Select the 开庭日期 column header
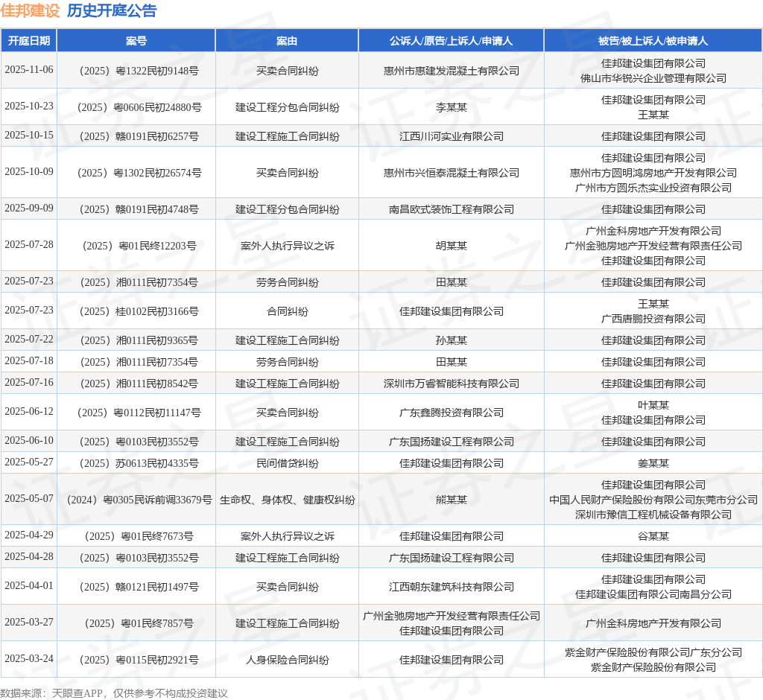The width and height of the screenshot is (763, 700). point(29,41)
